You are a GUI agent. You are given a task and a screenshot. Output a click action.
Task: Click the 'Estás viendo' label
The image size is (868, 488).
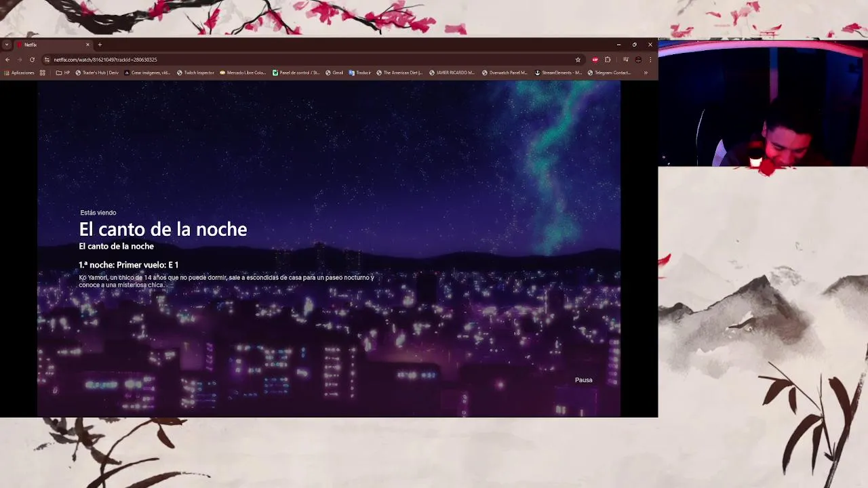point(98,213)
